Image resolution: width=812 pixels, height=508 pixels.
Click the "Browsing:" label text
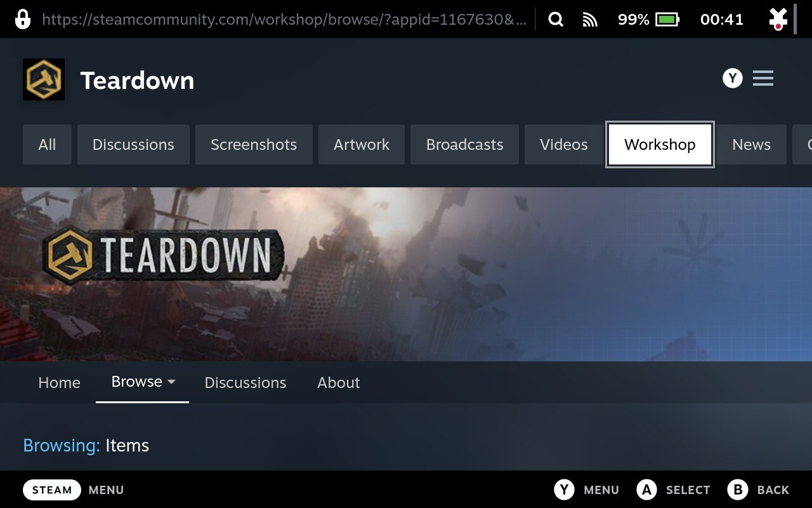[62, 446]
